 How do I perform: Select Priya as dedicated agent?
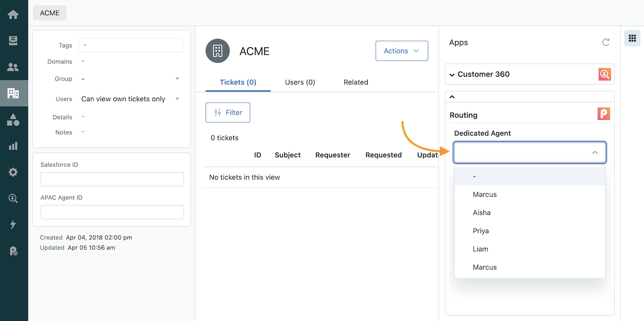coord(530,231)
